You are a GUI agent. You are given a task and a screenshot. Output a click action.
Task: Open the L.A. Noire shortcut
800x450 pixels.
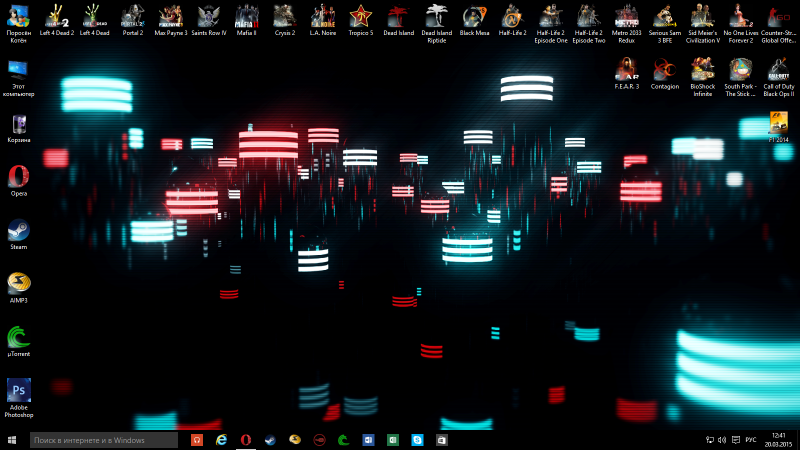pyautogui.click(x=322, y=20)
